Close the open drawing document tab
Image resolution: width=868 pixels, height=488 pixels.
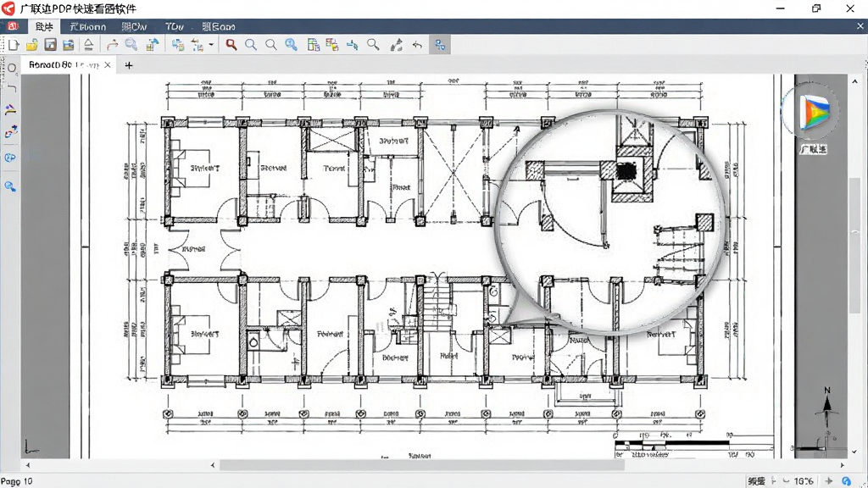(108, 64)
